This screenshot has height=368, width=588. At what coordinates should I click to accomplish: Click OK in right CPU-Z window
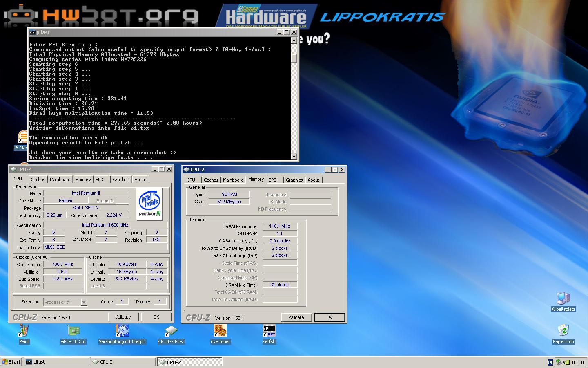click(329, 317)
